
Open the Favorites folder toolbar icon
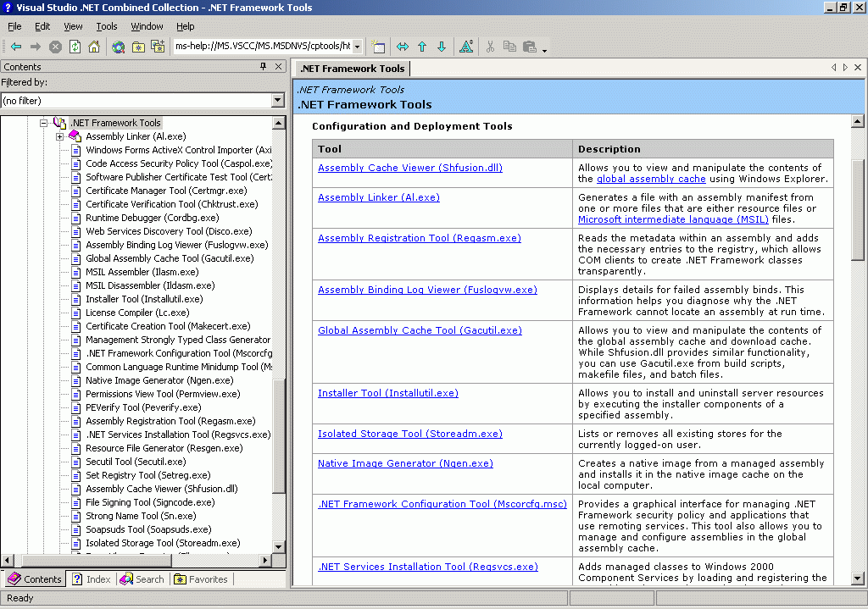tap(138, 47)
